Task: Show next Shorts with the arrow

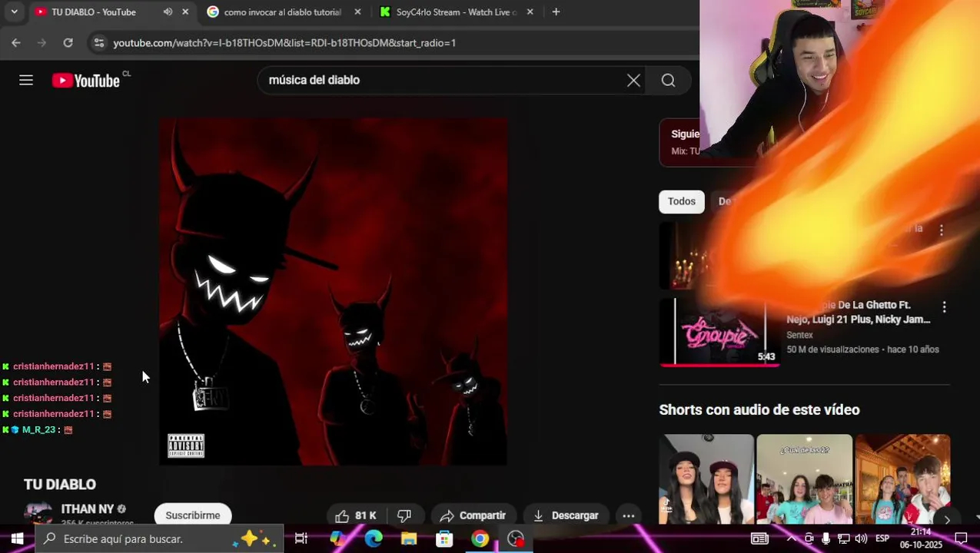Action: click(x=947, y=520)
